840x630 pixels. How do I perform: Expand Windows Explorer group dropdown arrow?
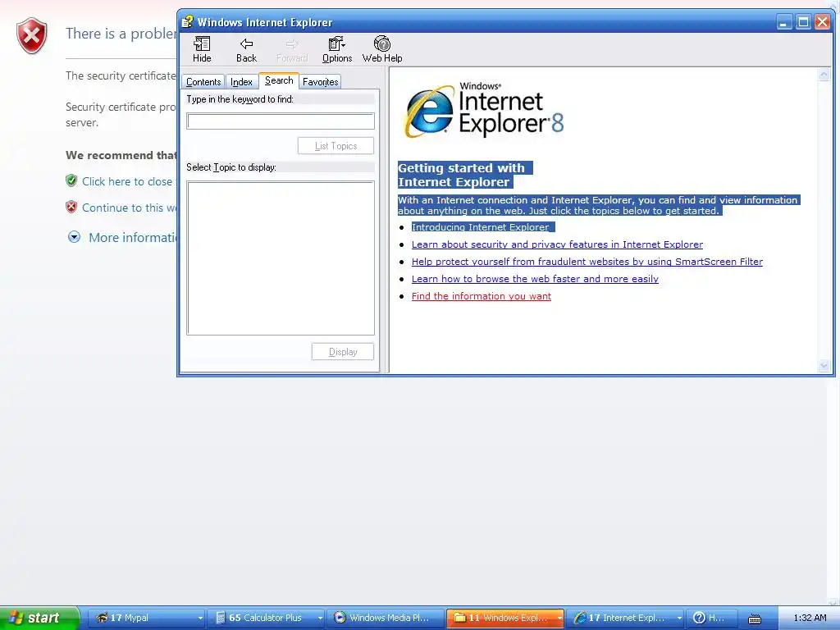[x=559, y=618]
